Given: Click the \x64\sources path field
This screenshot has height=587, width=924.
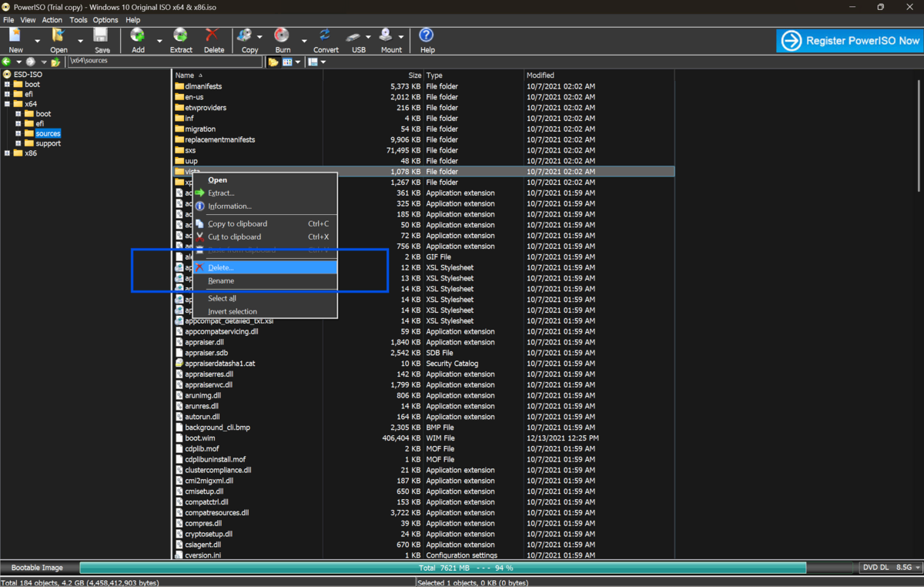Looking at the screenshot, I should coord(164,61).
